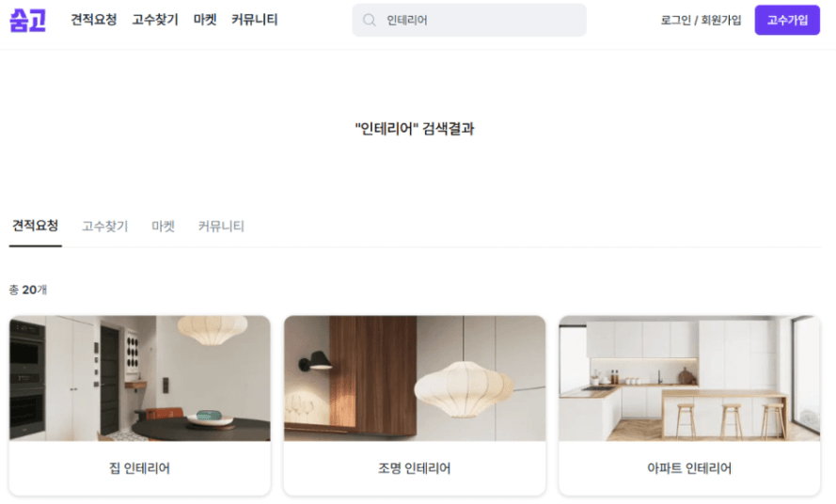Click 로그인 / 회원가입 link
The image size is (836, 504).
702,21
